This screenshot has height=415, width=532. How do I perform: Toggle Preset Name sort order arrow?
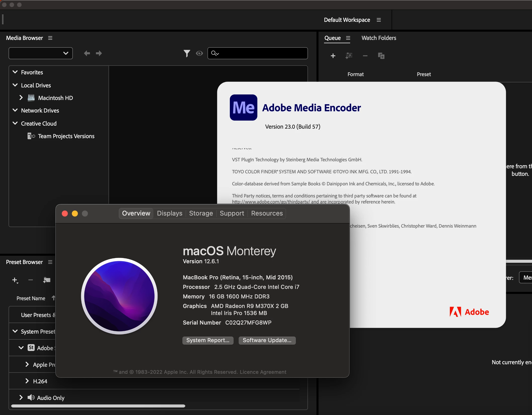(53, 298)
